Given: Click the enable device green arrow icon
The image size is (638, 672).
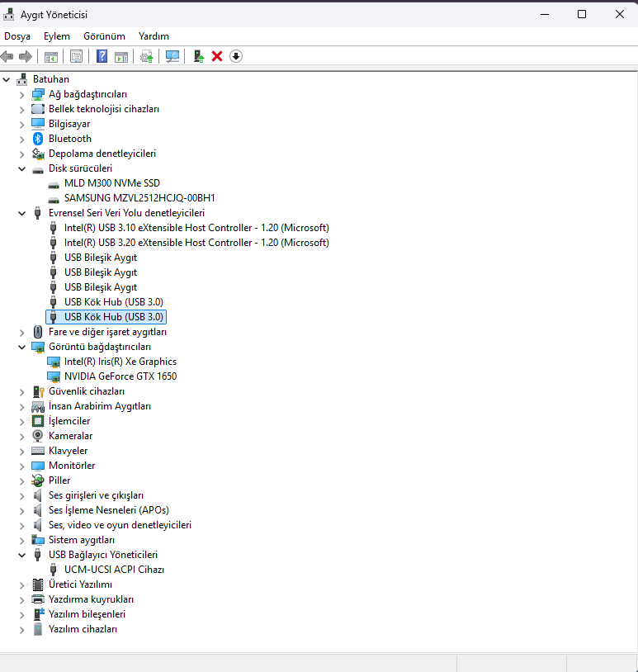Looking at the screenshot, I should [x=198, y=56].
